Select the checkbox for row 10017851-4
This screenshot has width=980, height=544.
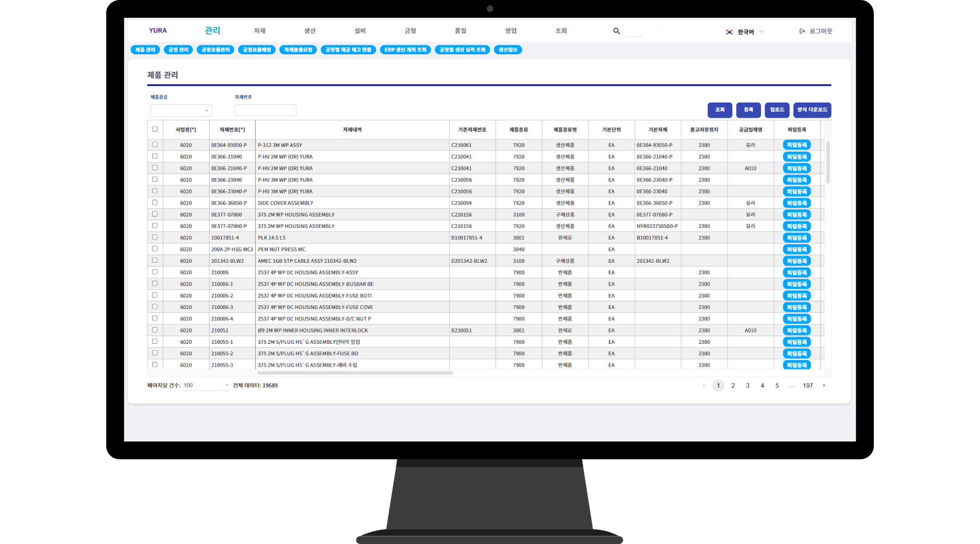click(155, 238)
